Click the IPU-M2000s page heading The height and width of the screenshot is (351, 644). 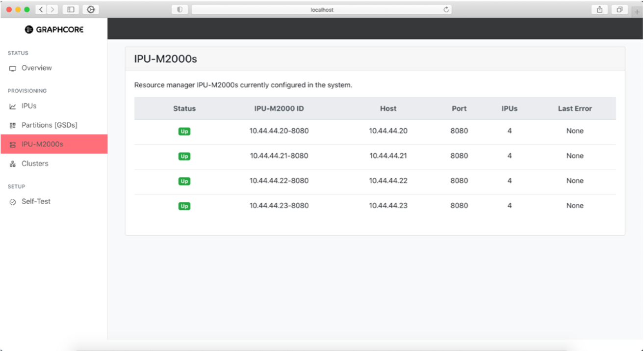(x=165, y=59)
